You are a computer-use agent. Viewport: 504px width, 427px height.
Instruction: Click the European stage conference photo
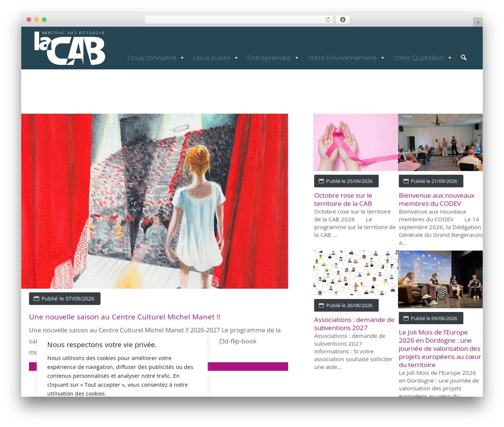point(440,279)
